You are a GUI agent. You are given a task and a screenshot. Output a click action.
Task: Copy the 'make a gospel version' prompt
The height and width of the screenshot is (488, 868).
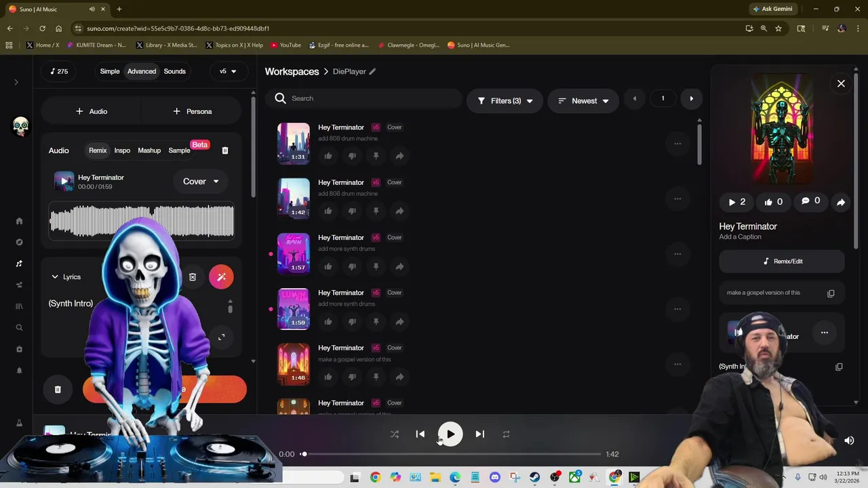coord(831,293)
